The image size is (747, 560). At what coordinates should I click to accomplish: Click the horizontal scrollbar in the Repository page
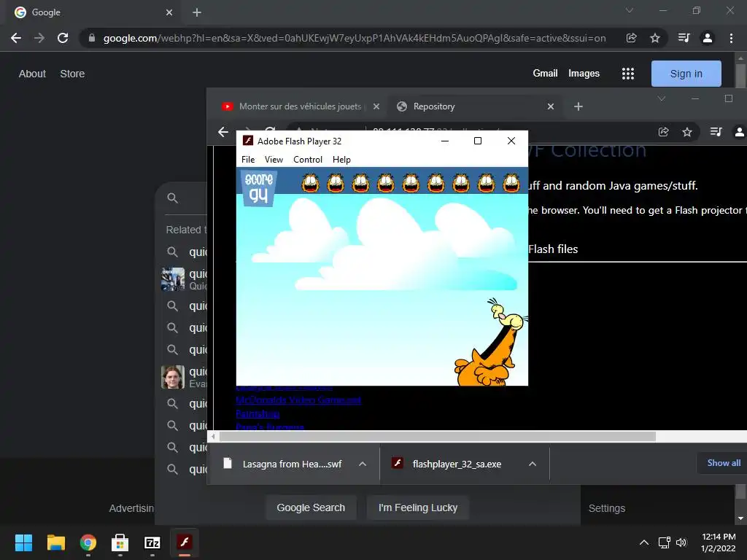pos(438,436)
